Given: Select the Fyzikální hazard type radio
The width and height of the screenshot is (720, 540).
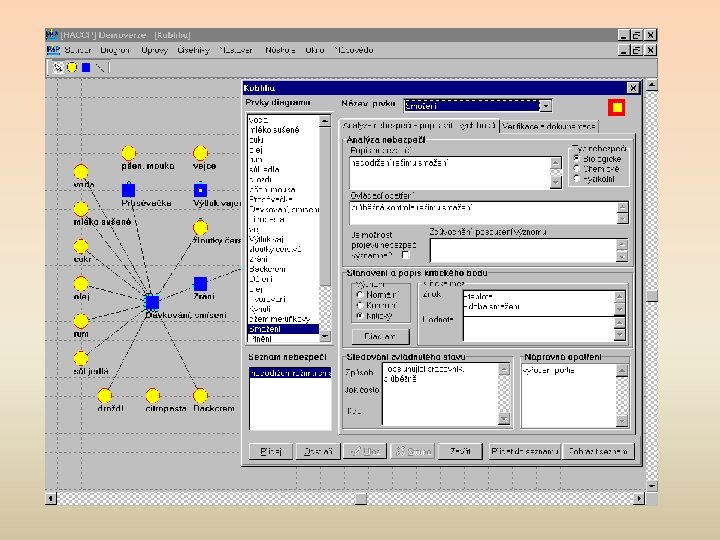Looking at the screenshot, I should click(577, 179).
